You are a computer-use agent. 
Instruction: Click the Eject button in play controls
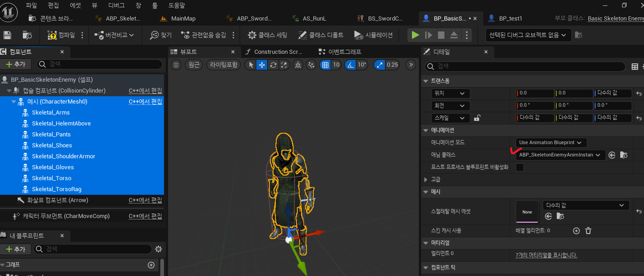pyautogui.click(x=454, y=35)
